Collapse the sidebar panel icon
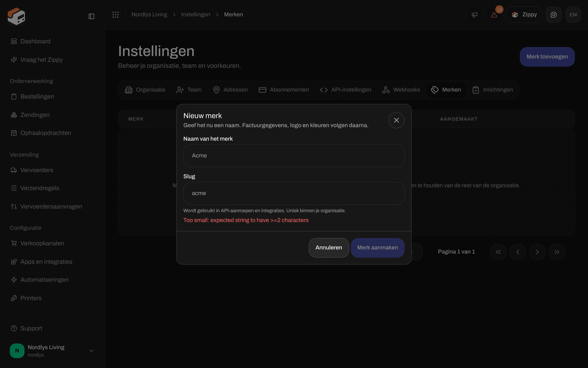This screenshot has width=588, height=368. pyautogui.click(x=91, y=16)
